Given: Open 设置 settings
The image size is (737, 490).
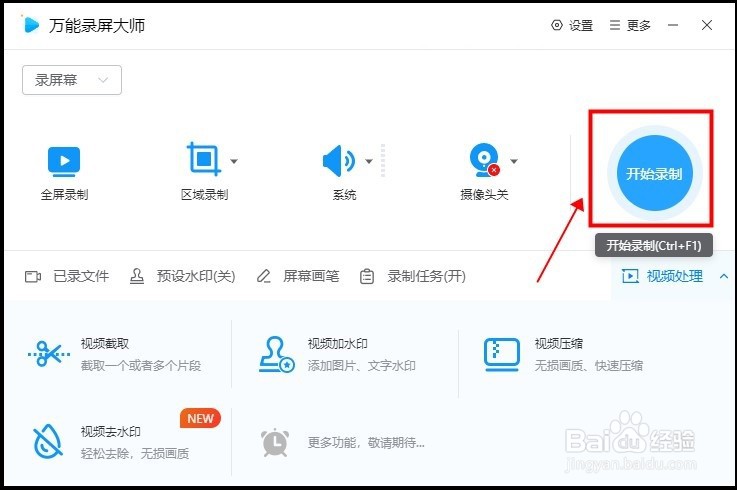Looking at the screenshot, I should 572,25.
